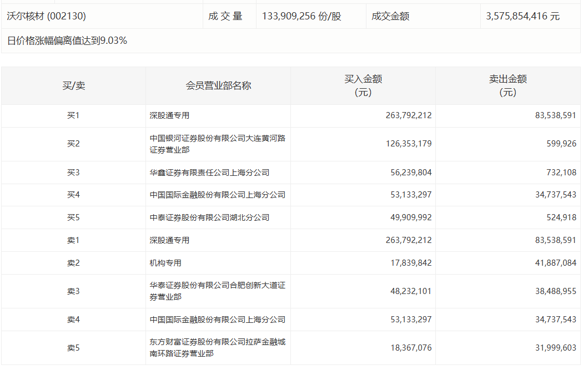Click 华鑫证券有限责任公司上海分公司 entry
The width and height of the screenshot is (588, 375).
(x=209, y=173)
